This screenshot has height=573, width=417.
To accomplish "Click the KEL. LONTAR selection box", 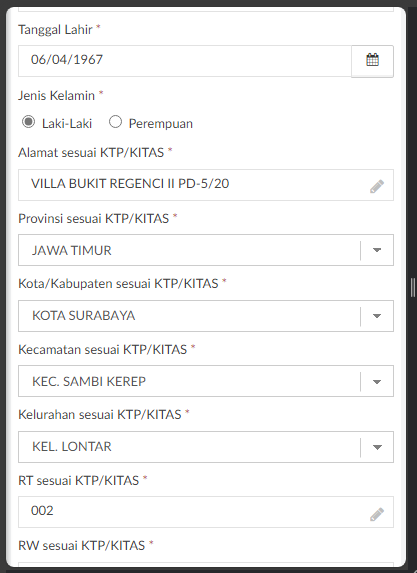I will pos(189,447).
